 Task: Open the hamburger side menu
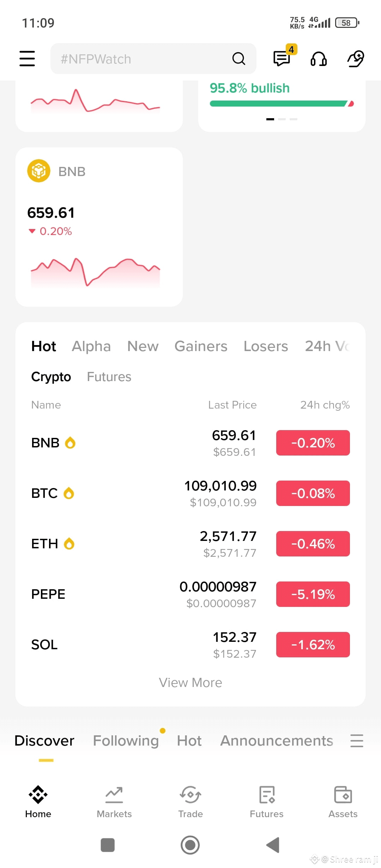(x=27, y=59)
